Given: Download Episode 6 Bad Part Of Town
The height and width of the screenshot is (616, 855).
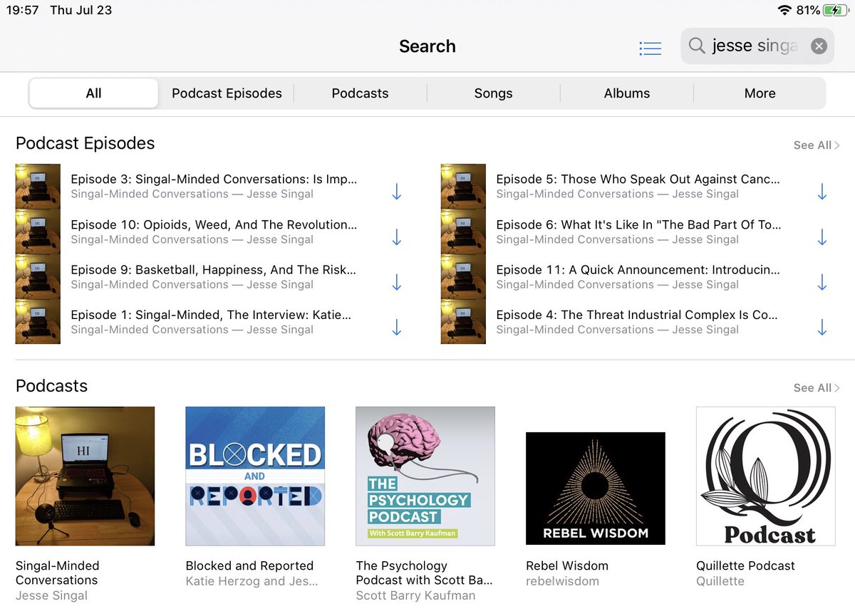Looking at the screenshot, I should (822, 237).
